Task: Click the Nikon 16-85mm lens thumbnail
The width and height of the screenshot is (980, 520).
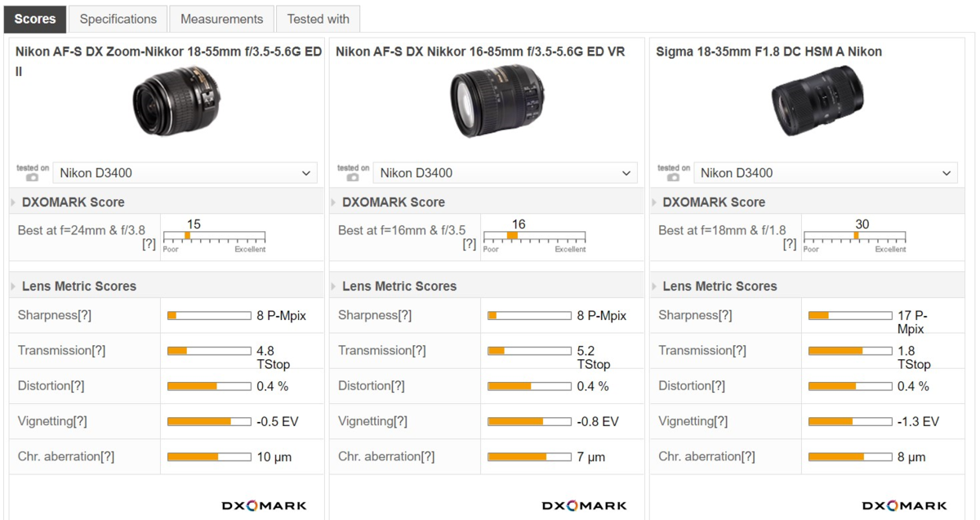Action: click(x=497, y=102)
